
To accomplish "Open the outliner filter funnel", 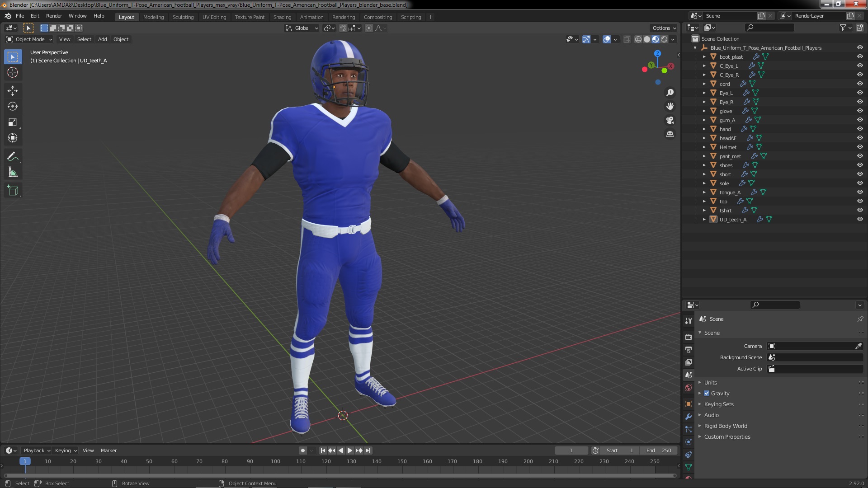I will (843, 28).
